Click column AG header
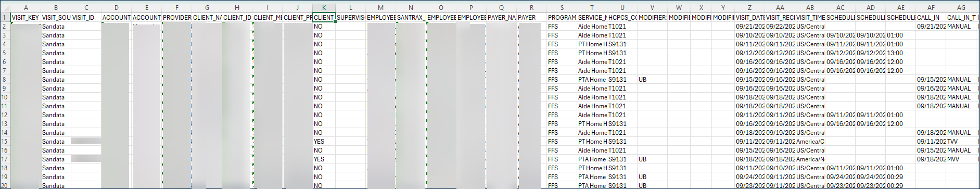980x189 pixels. coord(961,8)
